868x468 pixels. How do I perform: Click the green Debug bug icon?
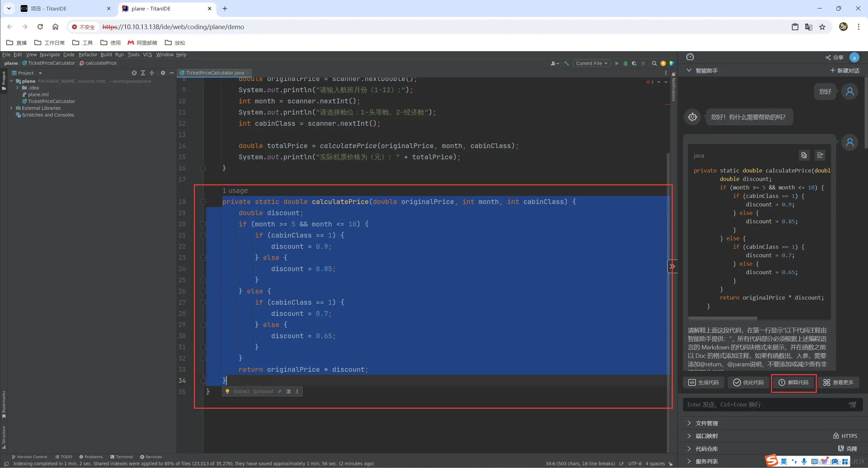[626, 63]
